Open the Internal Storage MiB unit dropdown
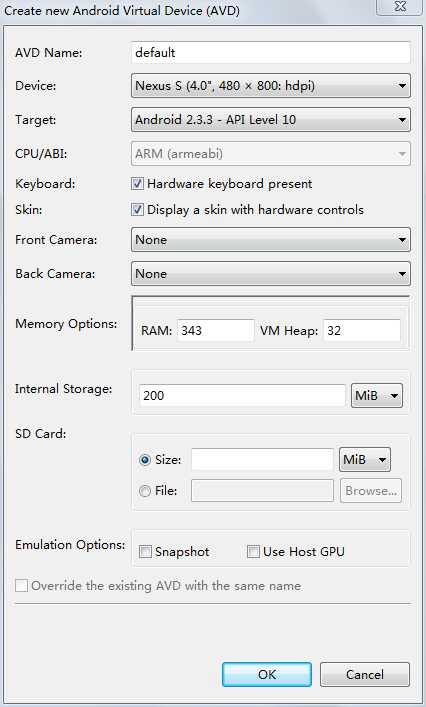The height and width of the screenshot is (707, 426). click(x=377, y=395)
